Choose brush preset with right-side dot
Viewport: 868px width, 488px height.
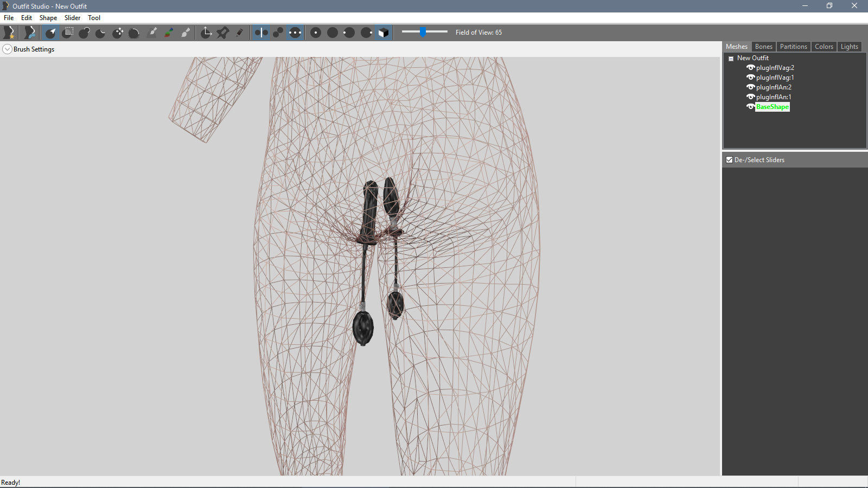(x=367, y=33)
